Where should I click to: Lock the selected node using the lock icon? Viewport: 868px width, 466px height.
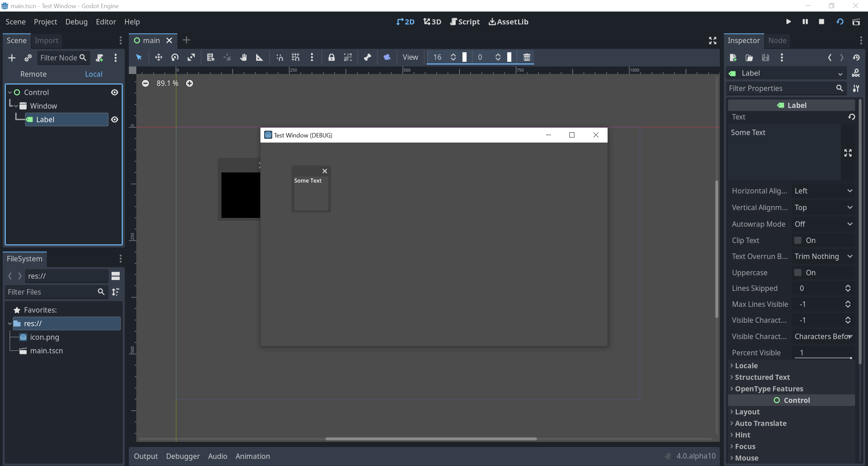click(331, 57)
